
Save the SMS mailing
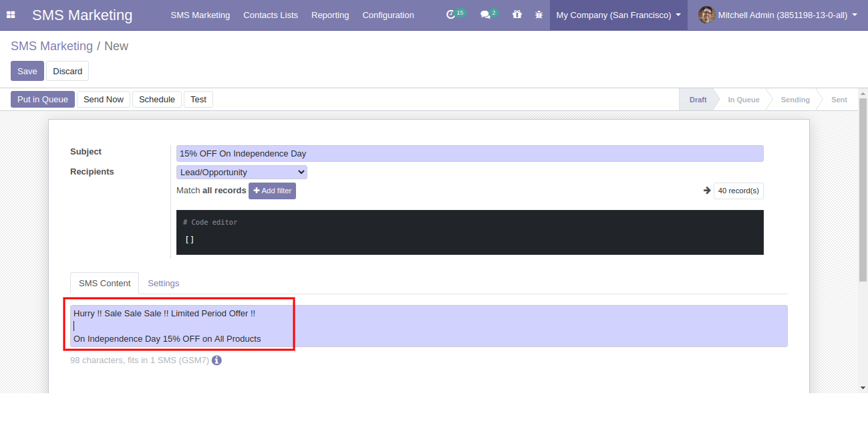27,71
